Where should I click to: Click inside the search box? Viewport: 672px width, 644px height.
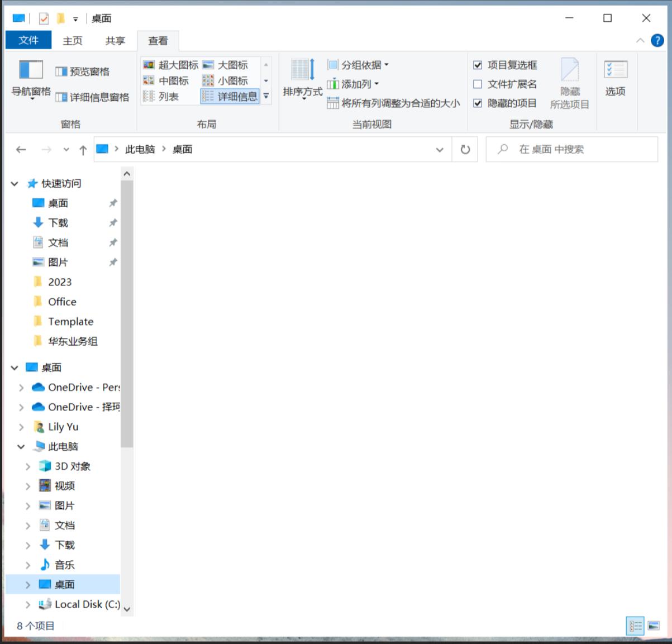570,149
